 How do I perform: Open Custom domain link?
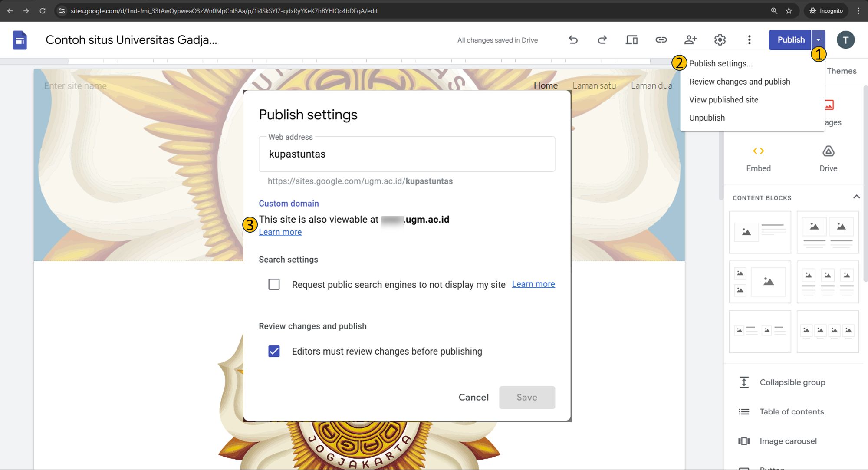pos(289,204)
